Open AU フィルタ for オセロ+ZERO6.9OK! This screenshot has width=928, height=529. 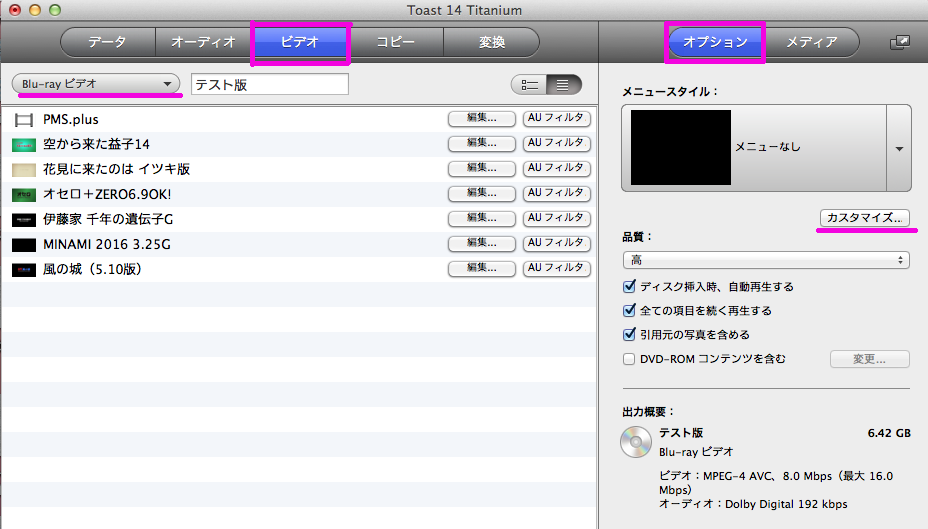pyautogui.click(x=556, y=193)
